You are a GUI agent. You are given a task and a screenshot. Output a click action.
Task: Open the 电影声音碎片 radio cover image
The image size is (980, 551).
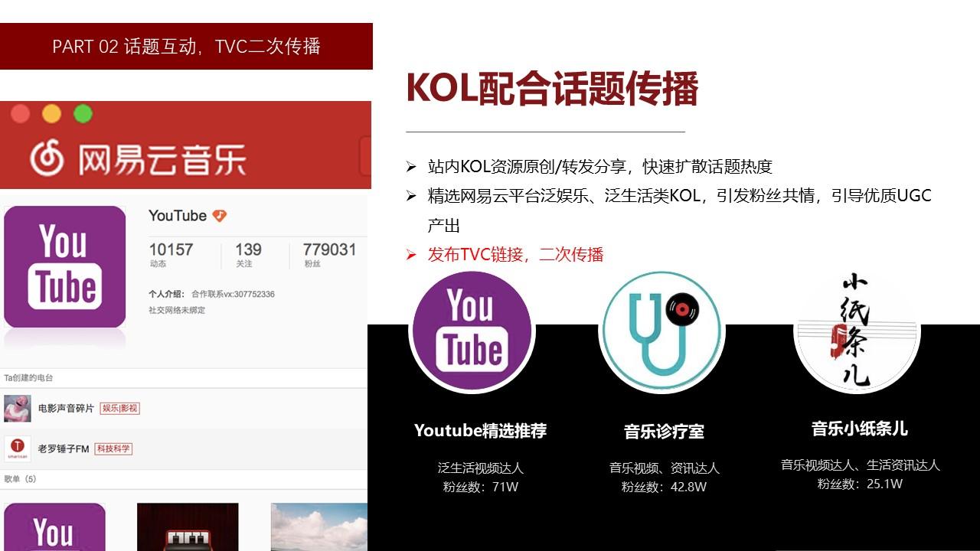18,409
